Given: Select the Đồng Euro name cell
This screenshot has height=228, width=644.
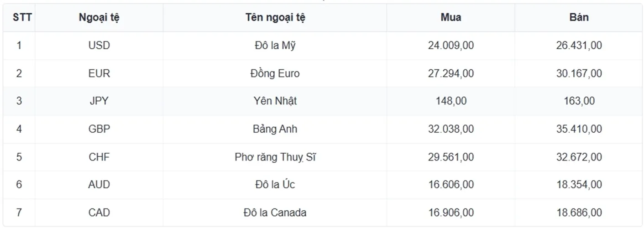Looking at the screenshot, I should coord(275,73).
